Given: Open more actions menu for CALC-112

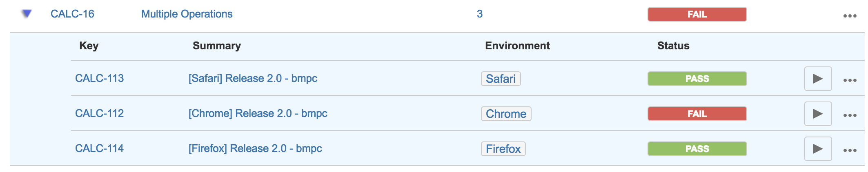Looking at the screenshot, I should coord(850,115).
